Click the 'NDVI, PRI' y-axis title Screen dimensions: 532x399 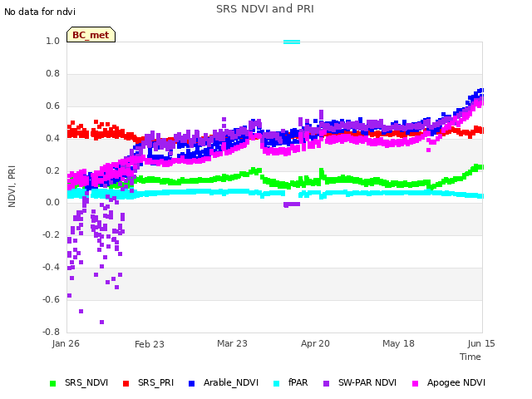12,186
